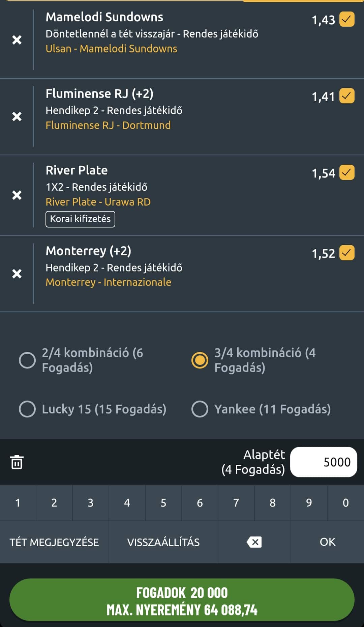The image size is (364, 627).
Task: Choose the Lucky 15 bet type
Action: coord(27,409)
